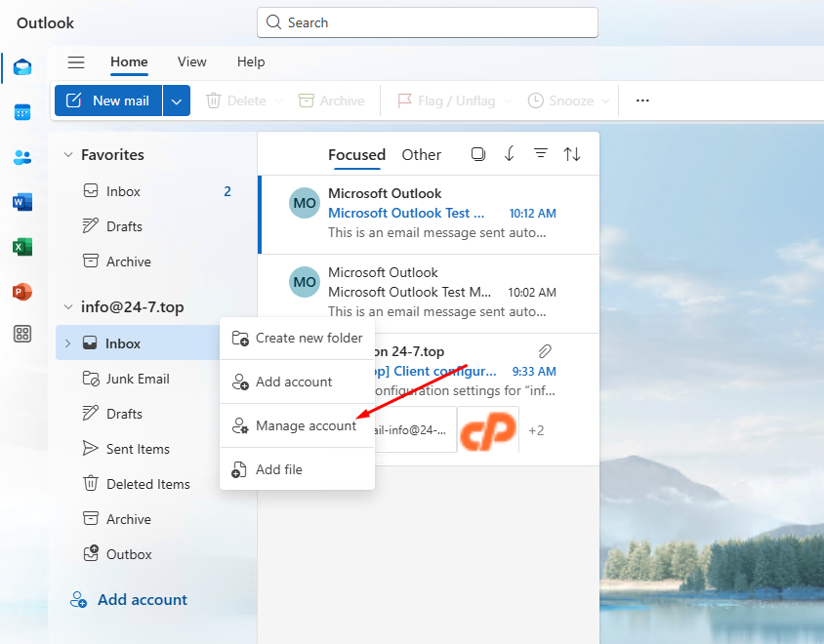Launch PowerPoint from the left rail
This screenshot has height=644, width=824.
(21, 292)
